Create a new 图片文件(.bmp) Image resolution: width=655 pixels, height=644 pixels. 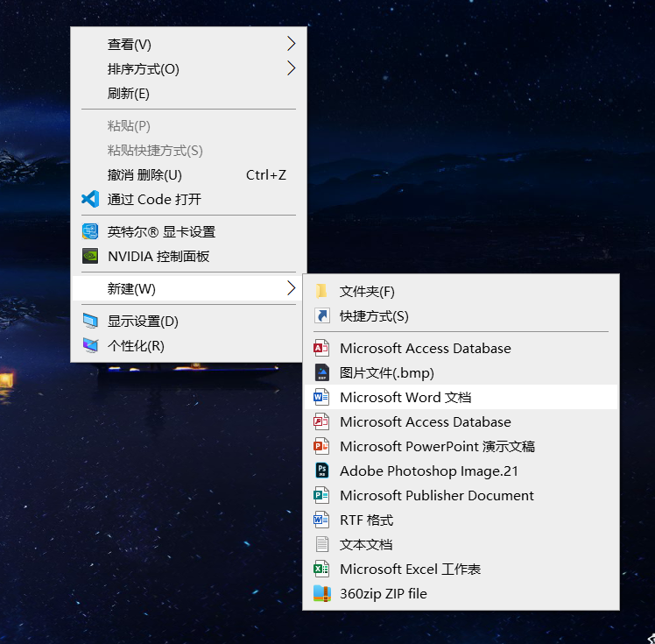[461, 372]
